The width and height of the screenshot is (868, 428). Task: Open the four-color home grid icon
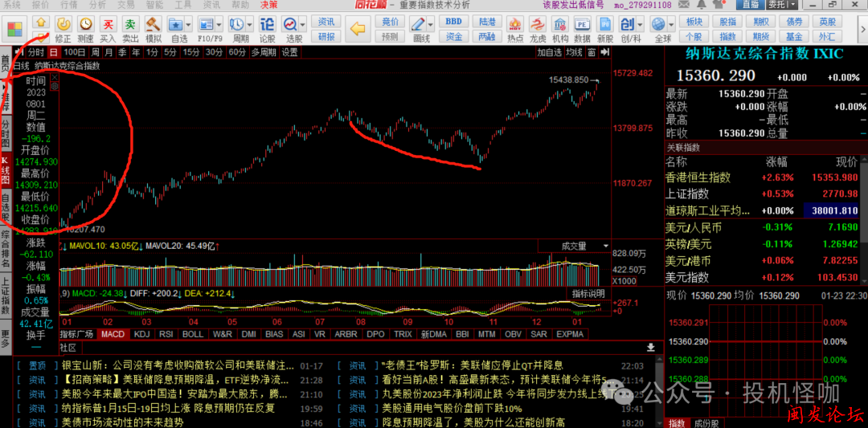15,30
